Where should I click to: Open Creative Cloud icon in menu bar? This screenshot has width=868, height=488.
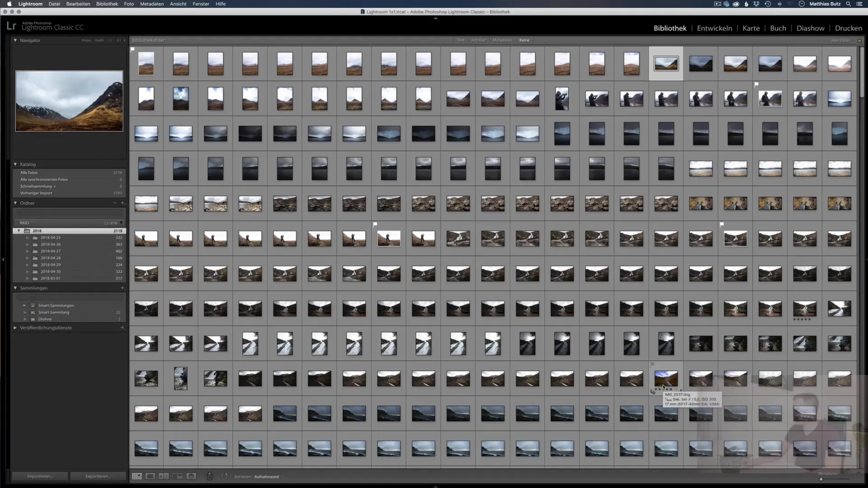736,4
